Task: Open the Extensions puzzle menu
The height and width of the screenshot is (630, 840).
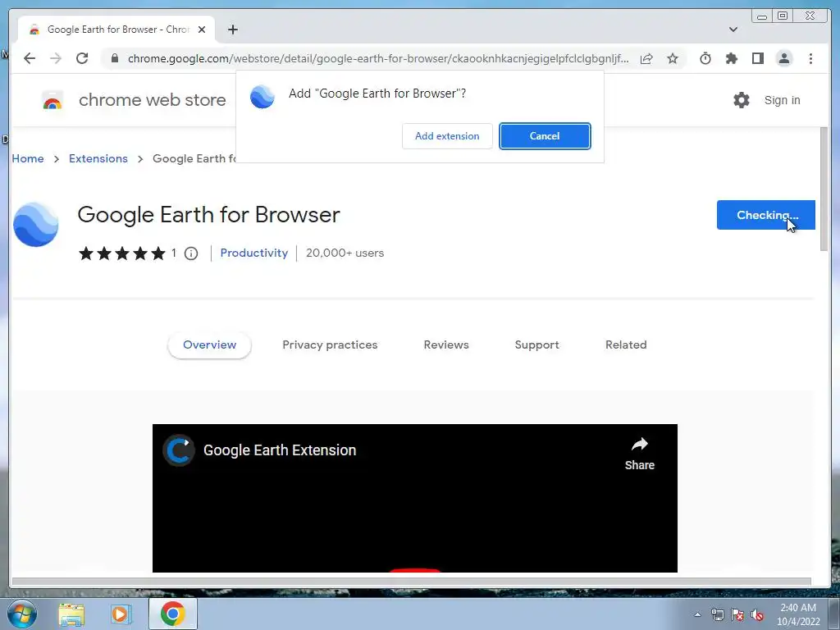Action: click(x=731, y=58)
